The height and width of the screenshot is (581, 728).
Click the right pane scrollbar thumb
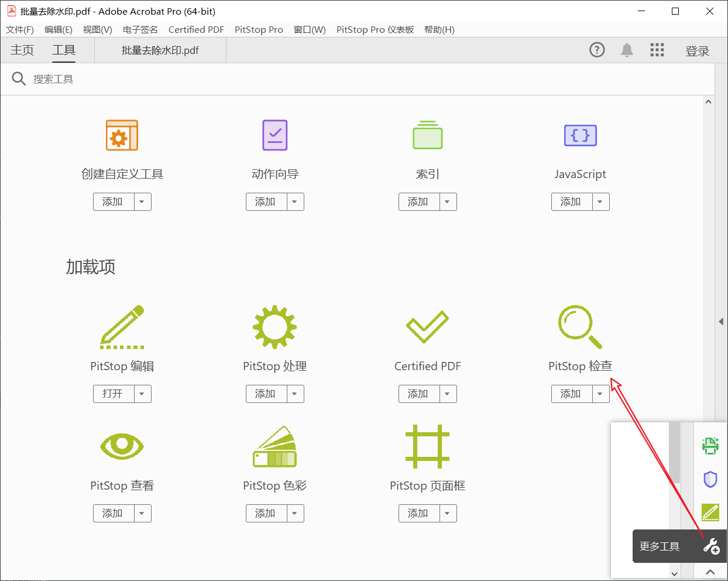click(x=675, y=452)
